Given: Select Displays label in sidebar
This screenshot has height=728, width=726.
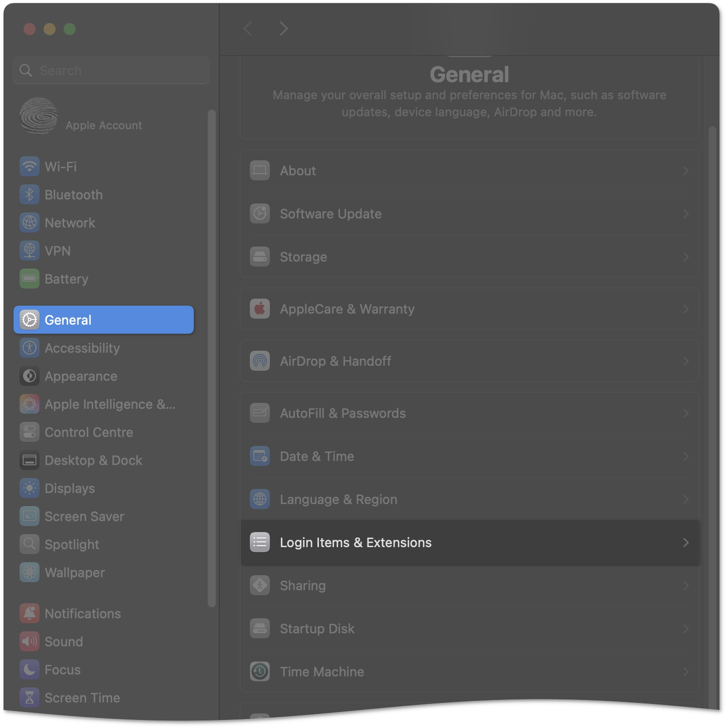Looking at the screenshot, I should (x=70, y=489).
